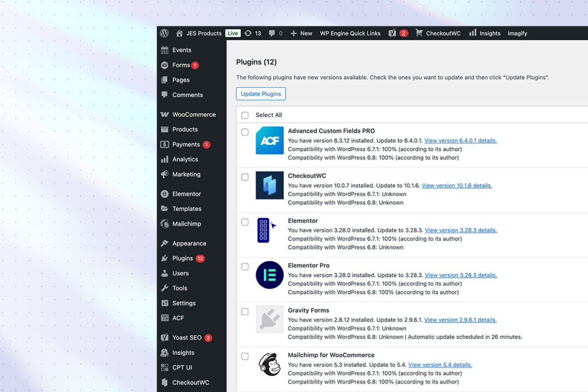Go to Plugins in the sidebar
Screen dimensions: 588x392
pyautogui.click(x=183, y=258)
